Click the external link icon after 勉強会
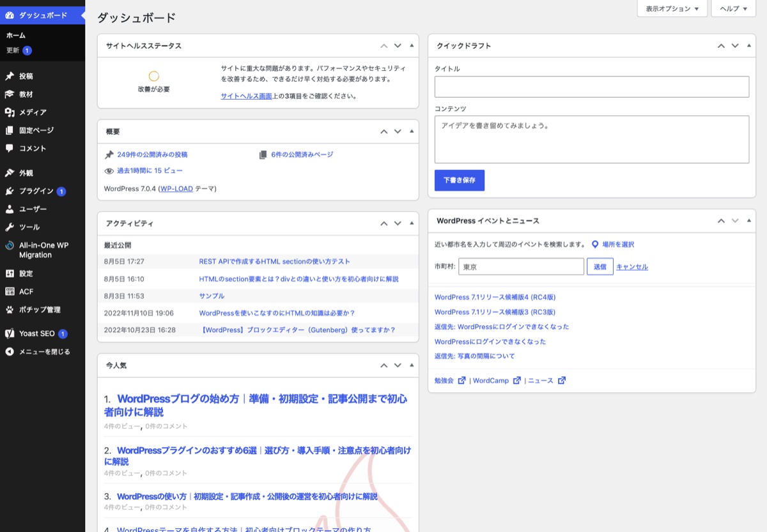Screen dimensions: 767x532 point(461,381)
